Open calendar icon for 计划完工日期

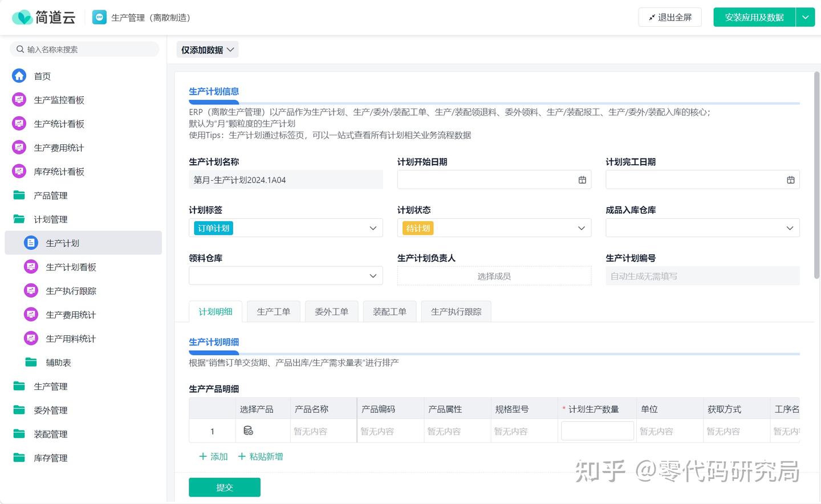pyautogui.click(x=790, y=180)
